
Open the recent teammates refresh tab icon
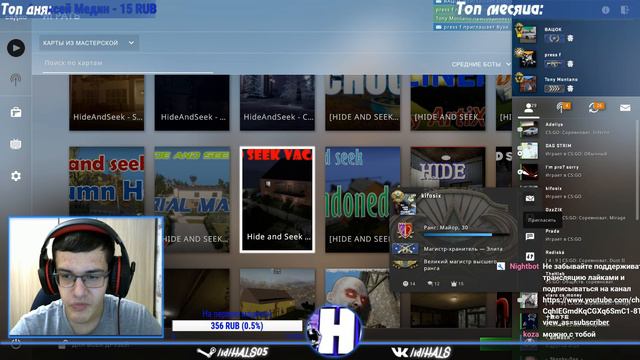pos(596,107)
